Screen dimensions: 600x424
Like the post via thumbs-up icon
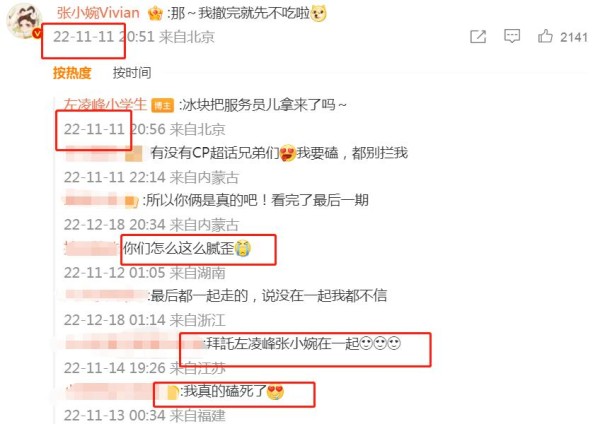point(545,36)
